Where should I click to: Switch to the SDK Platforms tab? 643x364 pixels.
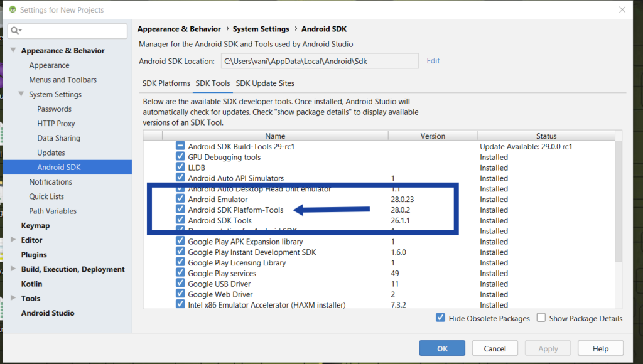pyautogui.click(x=166, y=83)
